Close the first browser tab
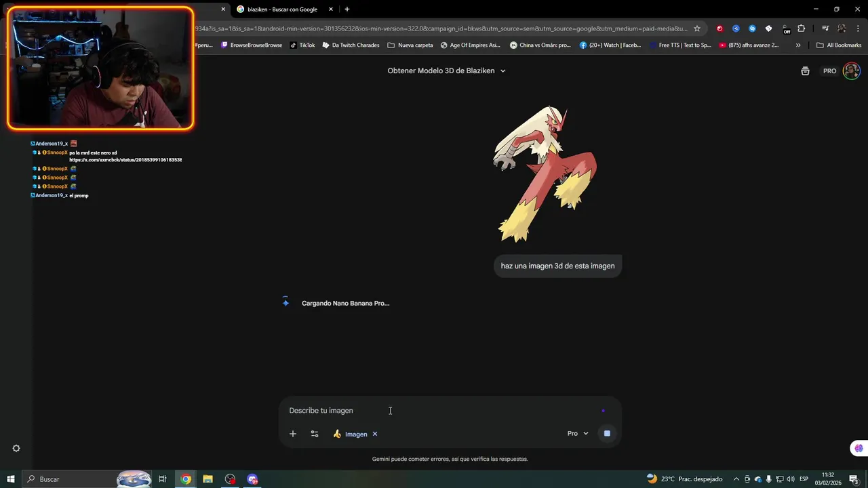This screenshot has width=868, height=488. coord(223,9)
